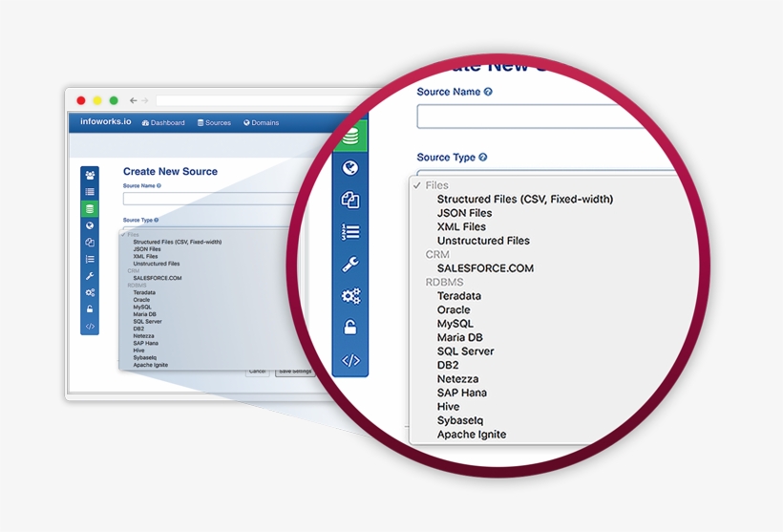
Task: Select the wrench icon in magnified sidebar
Action: pos(350,264)
